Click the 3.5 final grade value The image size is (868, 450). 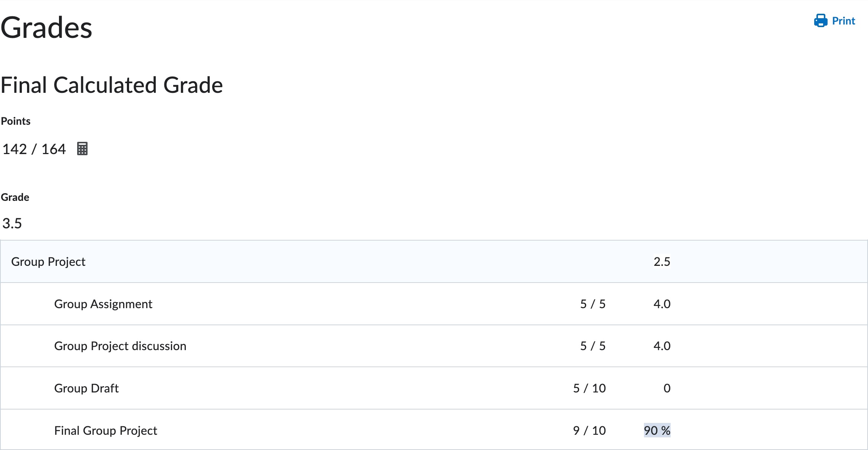click(x=12, y=224)
